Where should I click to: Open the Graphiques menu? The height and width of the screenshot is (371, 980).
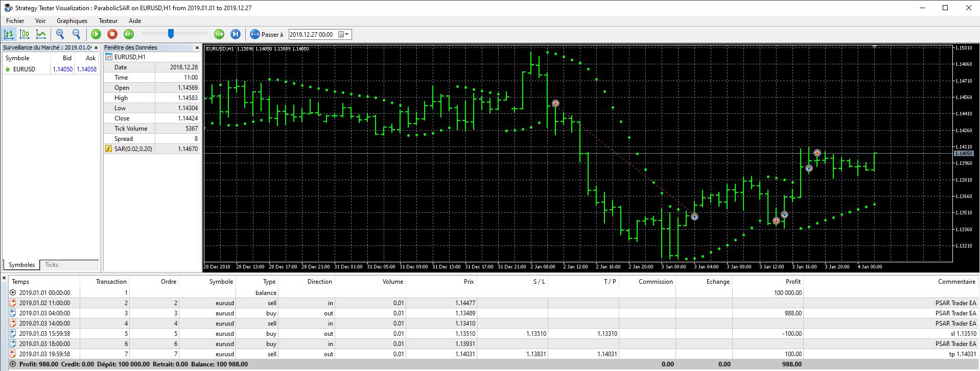click(x=72, y=21)
